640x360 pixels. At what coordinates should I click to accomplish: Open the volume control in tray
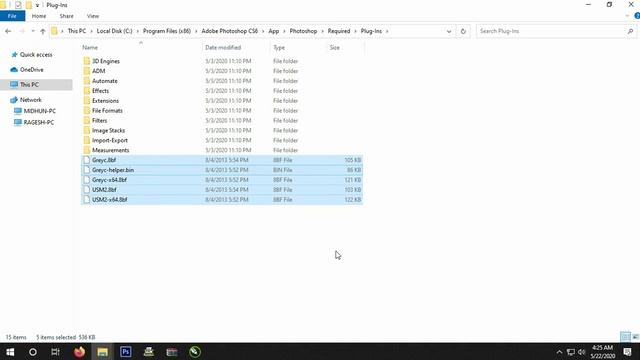(x=582, y=352)
